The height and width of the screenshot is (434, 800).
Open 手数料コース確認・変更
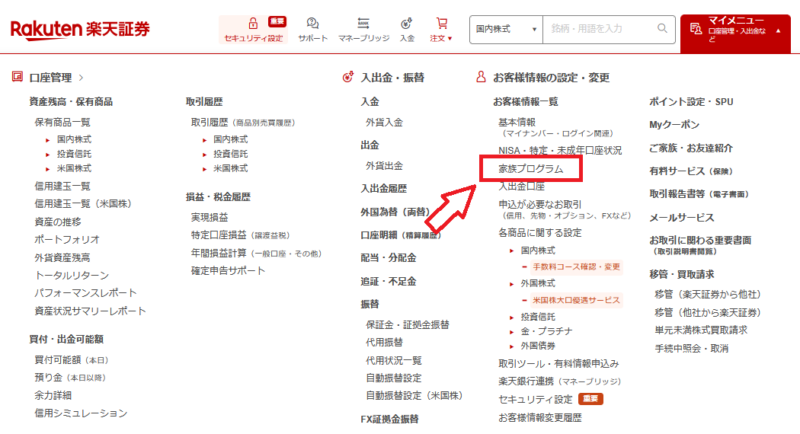pos(577,267)
